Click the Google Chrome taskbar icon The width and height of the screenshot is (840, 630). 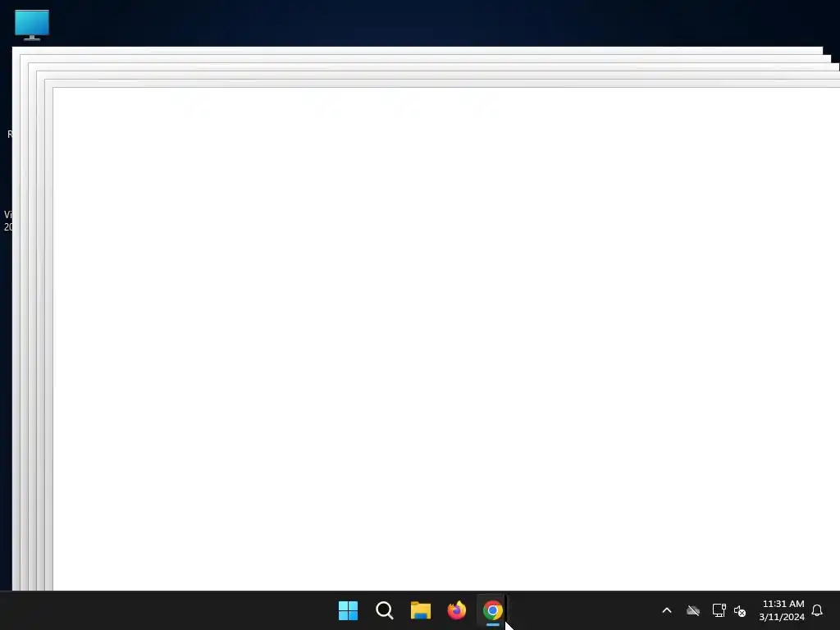[x=493, y=610]
